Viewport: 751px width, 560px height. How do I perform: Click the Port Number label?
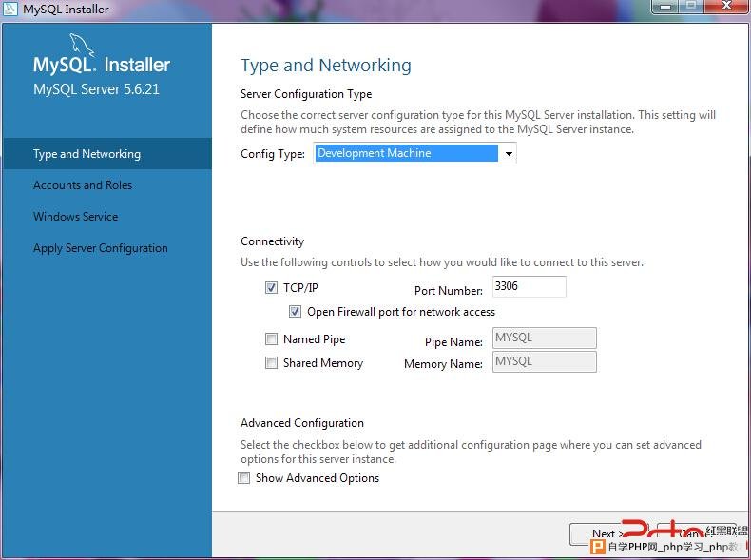coord(449,290)
